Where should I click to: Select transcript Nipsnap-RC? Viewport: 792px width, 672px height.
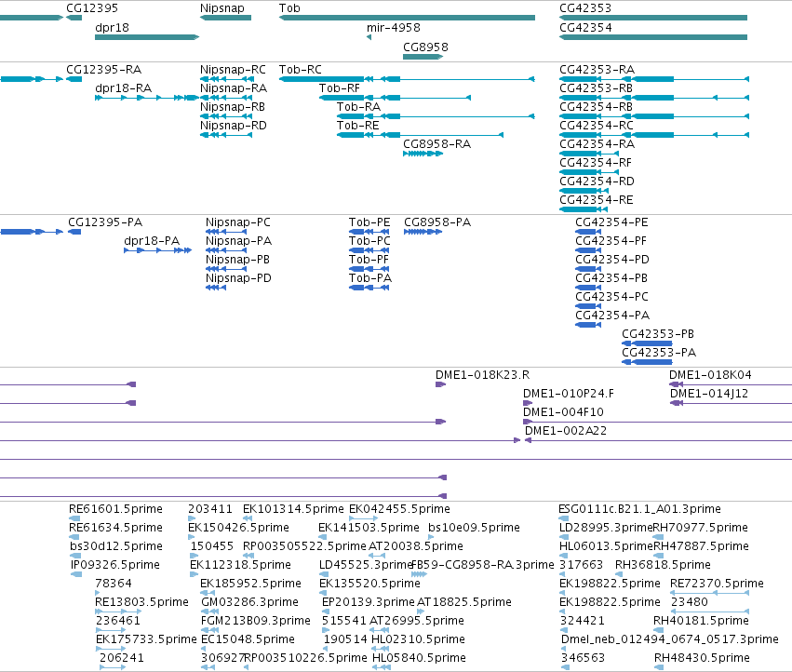233,69
